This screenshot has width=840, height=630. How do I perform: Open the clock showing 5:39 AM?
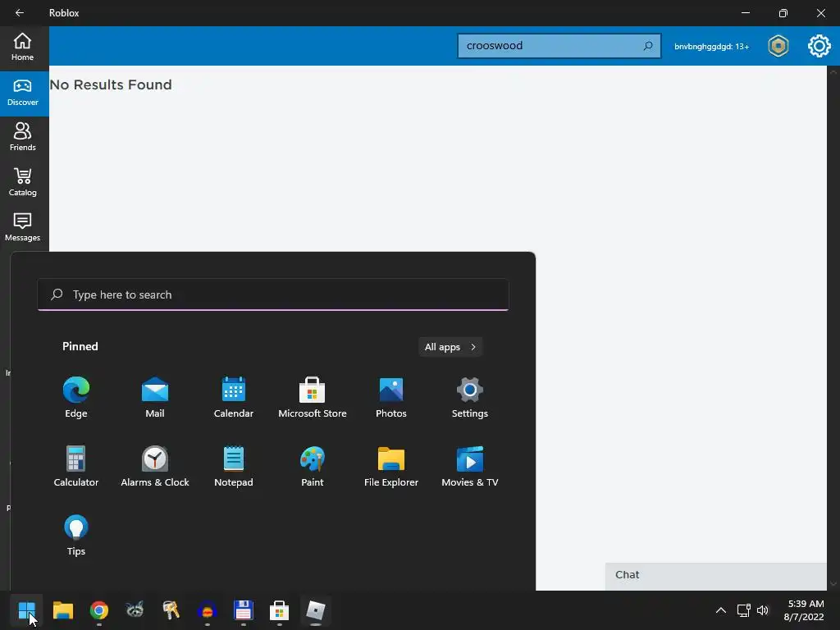(x=804, y=610)
